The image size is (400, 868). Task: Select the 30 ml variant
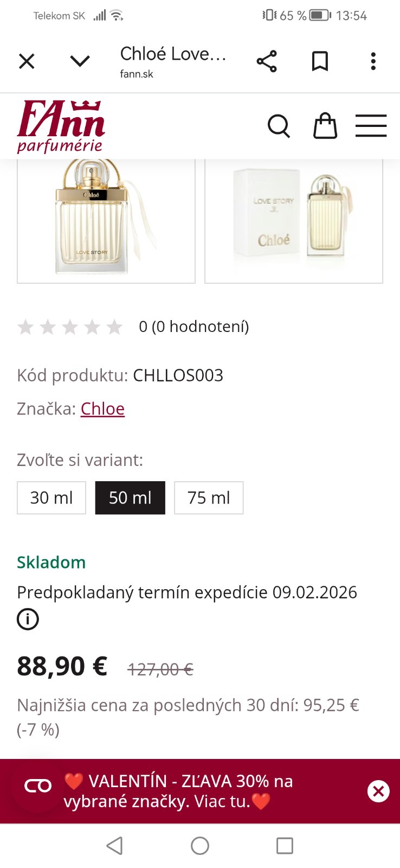pos(51,497)
